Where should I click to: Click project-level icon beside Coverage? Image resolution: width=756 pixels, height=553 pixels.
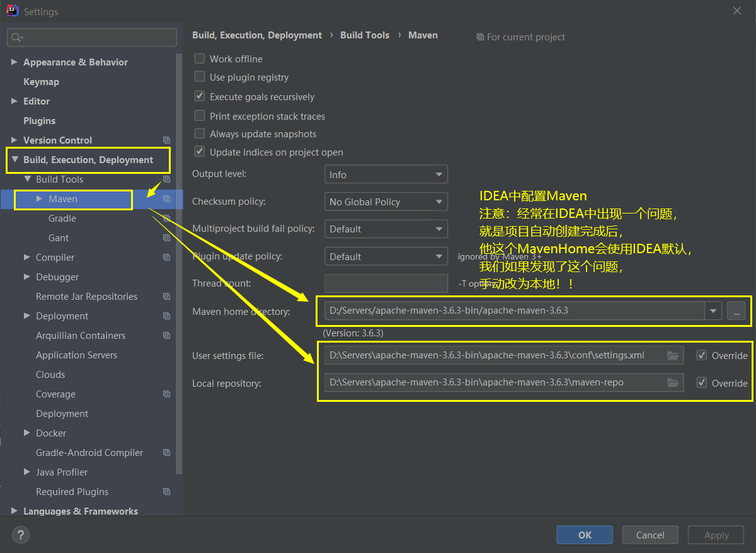[x=166, y=394]
